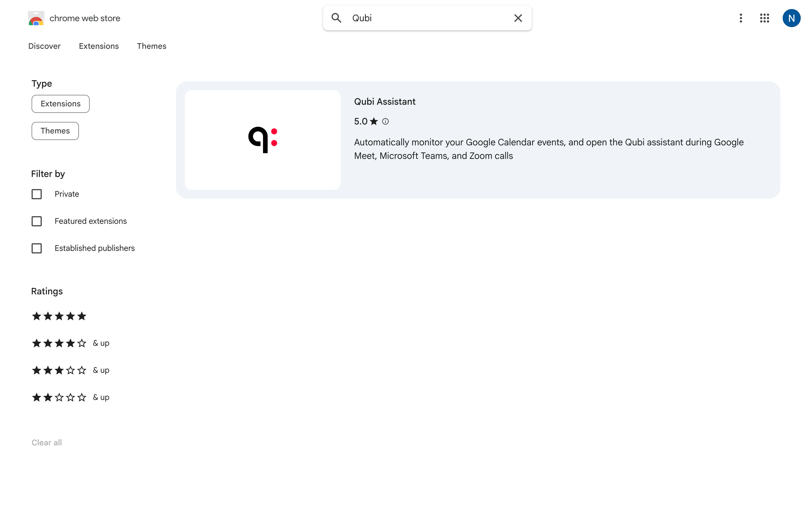
Task: Click the Qubi Assistant description text
Action: point(549,149)
